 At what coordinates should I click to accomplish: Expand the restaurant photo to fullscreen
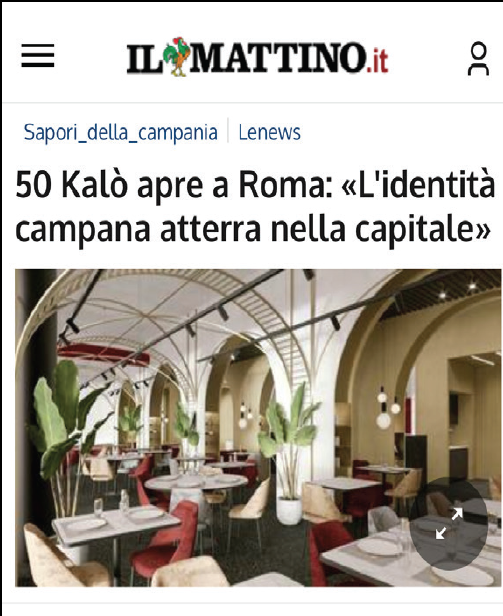448,523
